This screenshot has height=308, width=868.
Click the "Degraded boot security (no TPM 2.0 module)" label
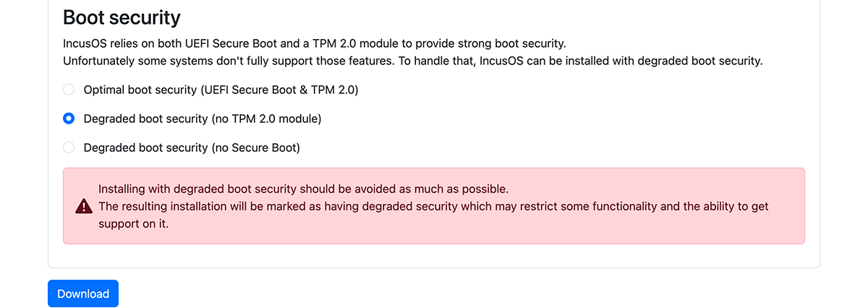coord(202,119)
